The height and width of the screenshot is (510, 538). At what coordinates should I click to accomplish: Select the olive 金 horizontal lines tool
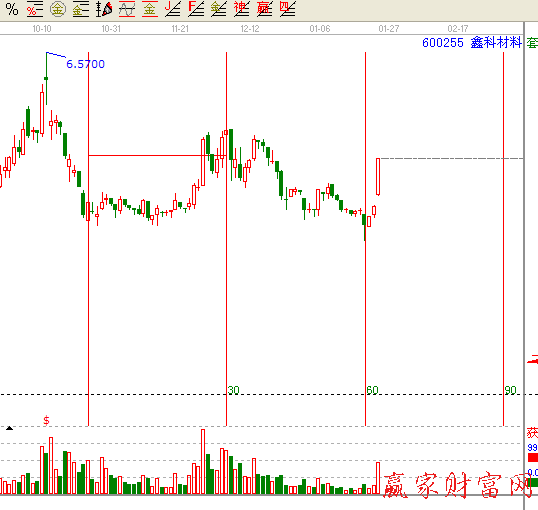point(81,9)
